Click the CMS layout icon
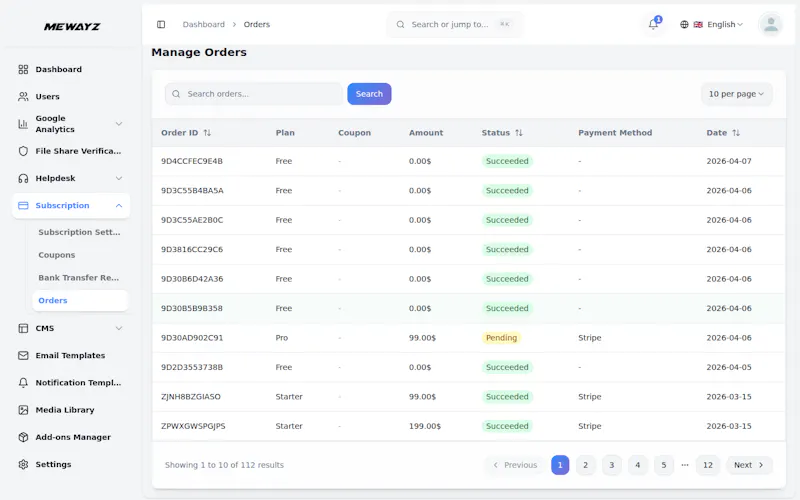Screen dimensions: 800x500 [23, 329]
